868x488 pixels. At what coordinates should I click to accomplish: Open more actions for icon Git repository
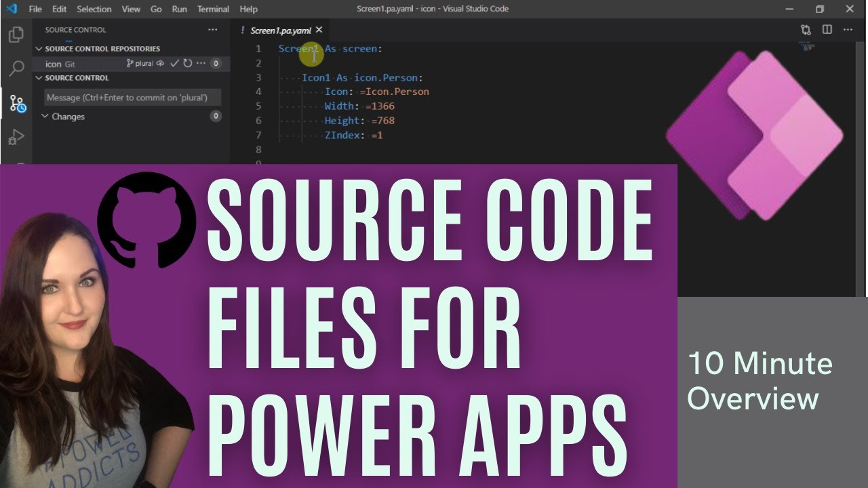pos(201,64)
